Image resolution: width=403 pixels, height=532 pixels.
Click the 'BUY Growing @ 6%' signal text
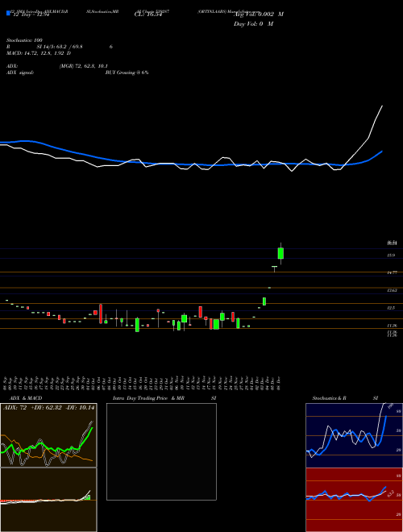[x=127, y=73]
